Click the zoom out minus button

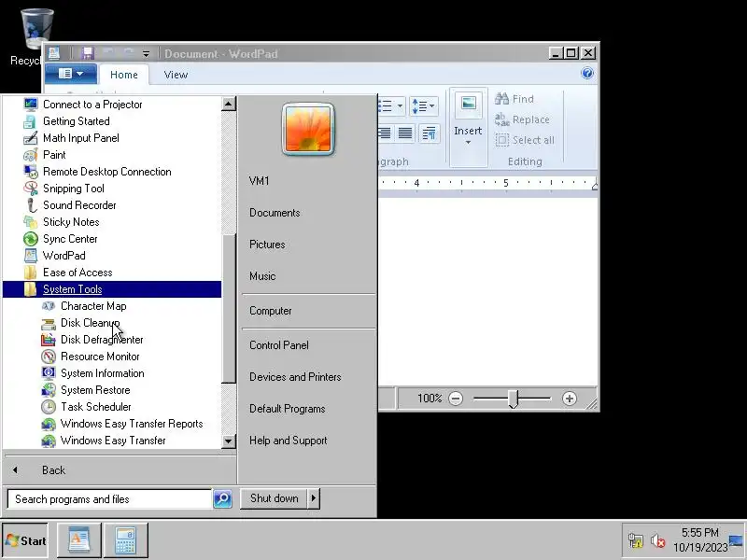click(x=456, y=399)
